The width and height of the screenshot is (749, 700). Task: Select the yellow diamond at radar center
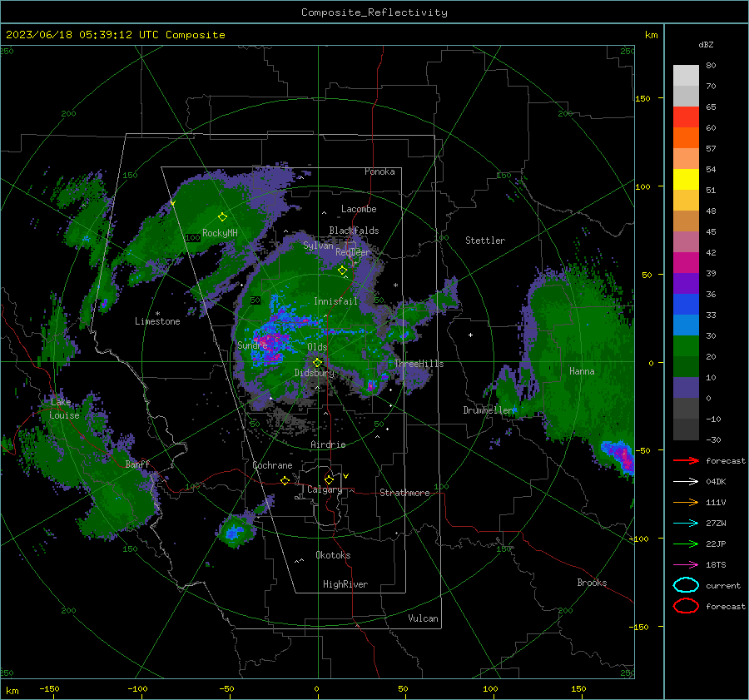click(x=317, y=363)
